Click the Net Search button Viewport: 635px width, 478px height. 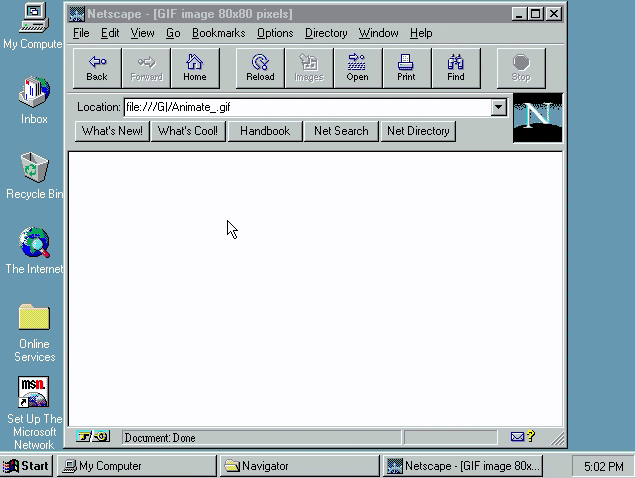(341, 131)
